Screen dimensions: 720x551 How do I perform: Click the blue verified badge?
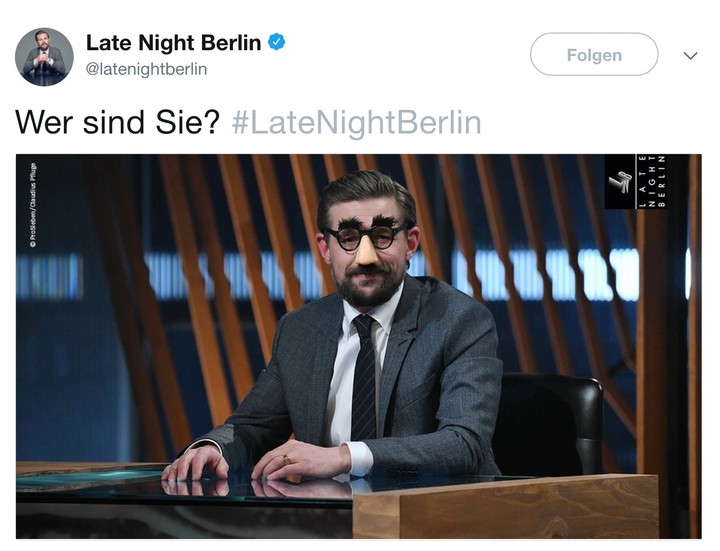tap(276, 42)
